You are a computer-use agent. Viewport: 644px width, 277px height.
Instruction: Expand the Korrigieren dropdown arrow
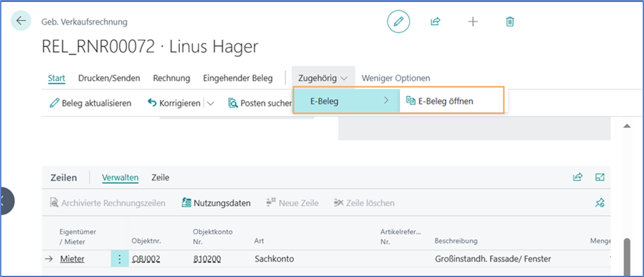pos(211,103)
